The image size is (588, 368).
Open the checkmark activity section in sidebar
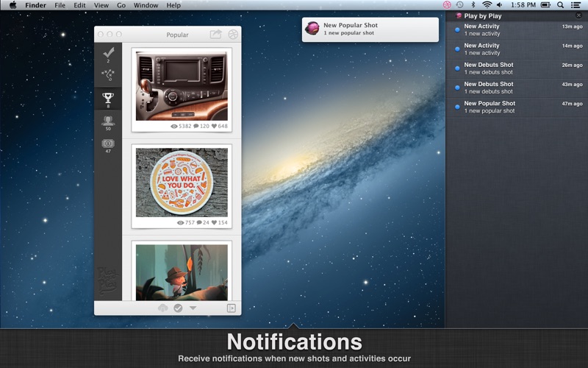click(x=108, y=53)
